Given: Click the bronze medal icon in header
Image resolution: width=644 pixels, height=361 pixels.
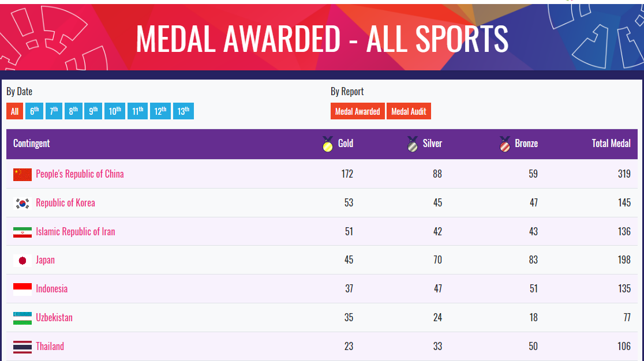Looking at the screenshot, I should (x=505, y=144).
